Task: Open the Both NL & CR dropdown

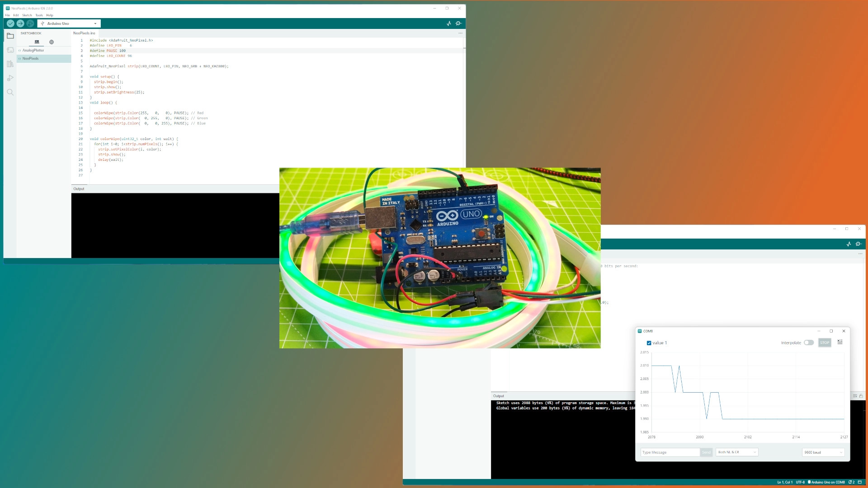Action: [737, 452]
